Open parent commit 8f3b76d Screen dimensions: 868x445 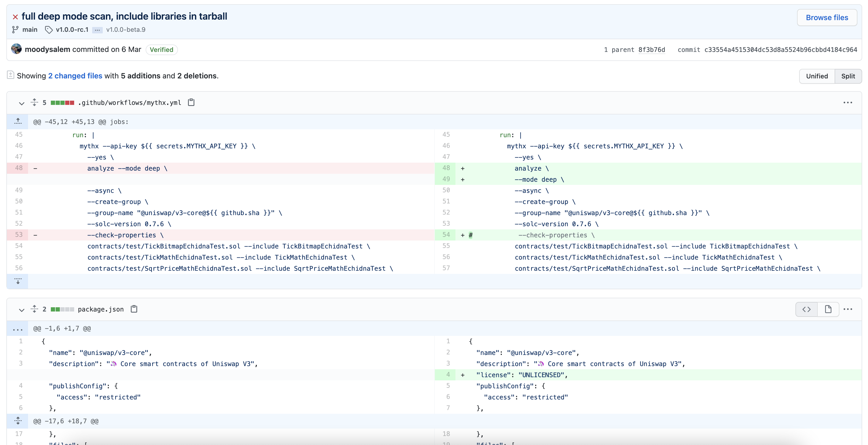651,50
